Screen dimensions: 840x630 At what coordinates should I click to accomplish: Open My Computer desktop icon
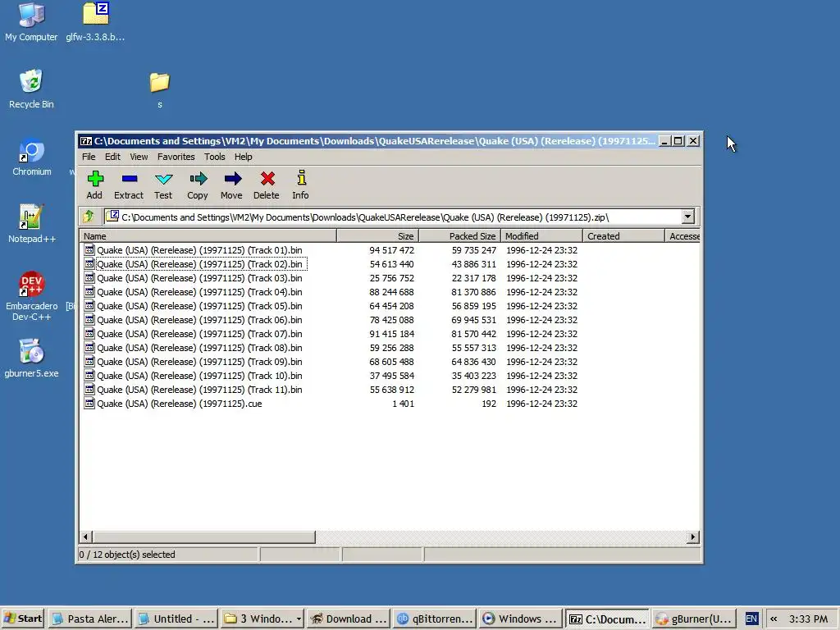(31, 22)
